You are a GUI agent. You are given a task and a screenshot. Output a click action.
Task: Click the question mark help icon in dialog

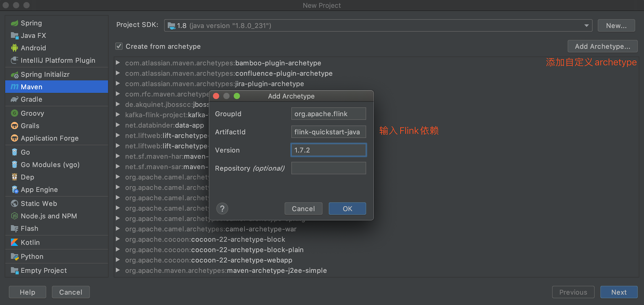pyautogui.click(x=222, y=209)
